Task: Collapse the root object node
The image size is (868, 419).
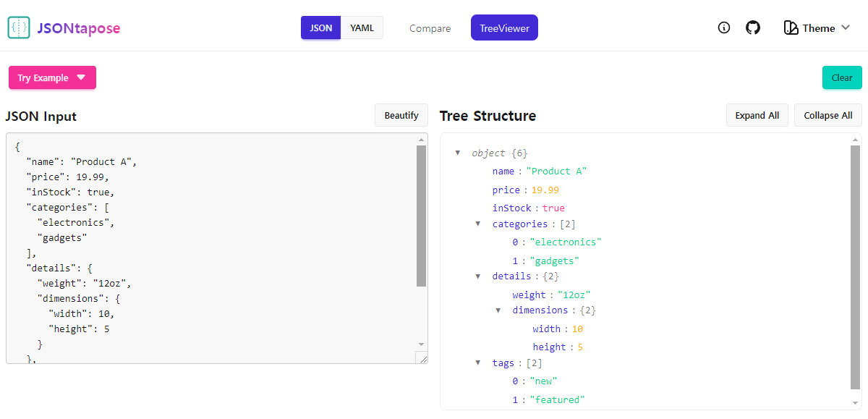Action: [x=458, y=153]
